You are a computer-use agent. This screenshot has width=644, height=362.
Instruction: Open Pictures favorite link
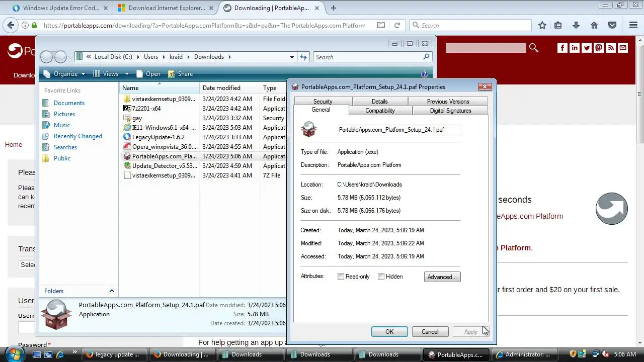tap(64, 114)
